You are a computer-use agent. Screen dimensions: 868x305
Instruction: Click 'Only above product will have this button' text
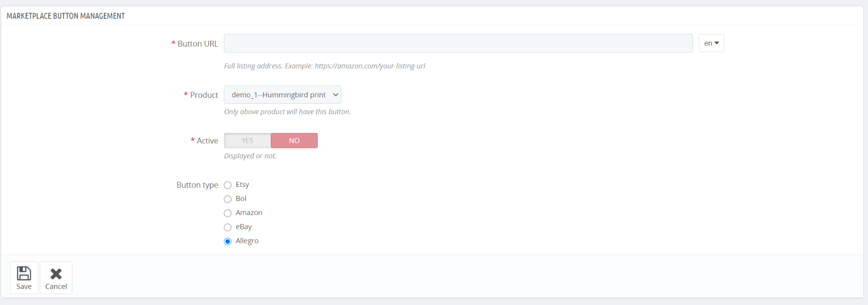coord(287,112)
